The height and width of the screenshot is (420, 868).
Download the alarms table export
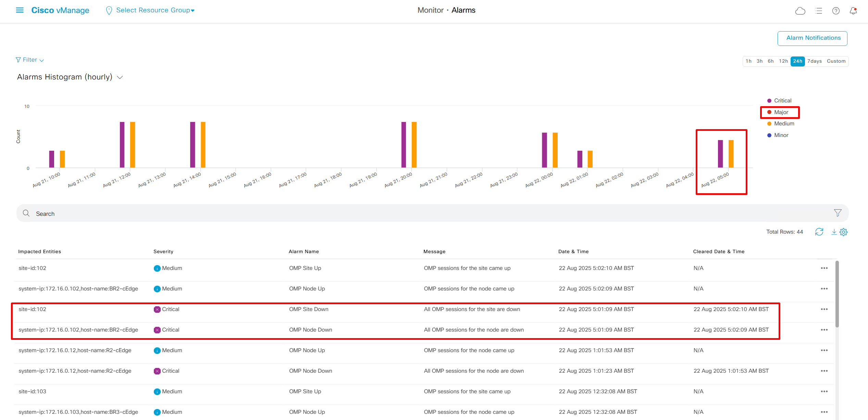point(834,232)
